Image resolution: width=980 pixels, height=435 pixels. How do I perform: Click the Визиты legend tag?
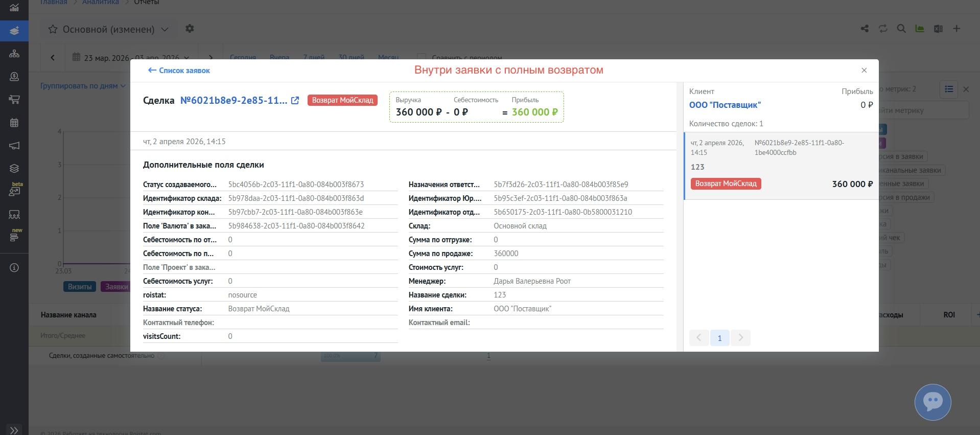(80, 287)
